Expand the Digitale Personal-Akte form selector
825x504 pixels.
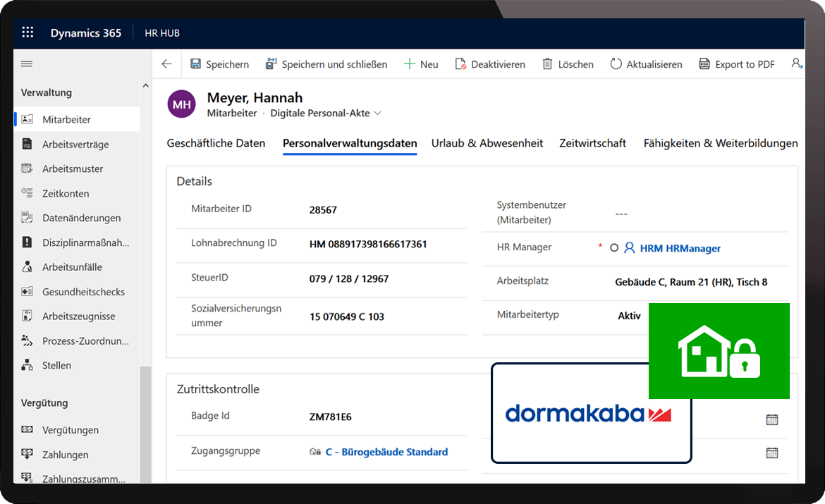377,113
